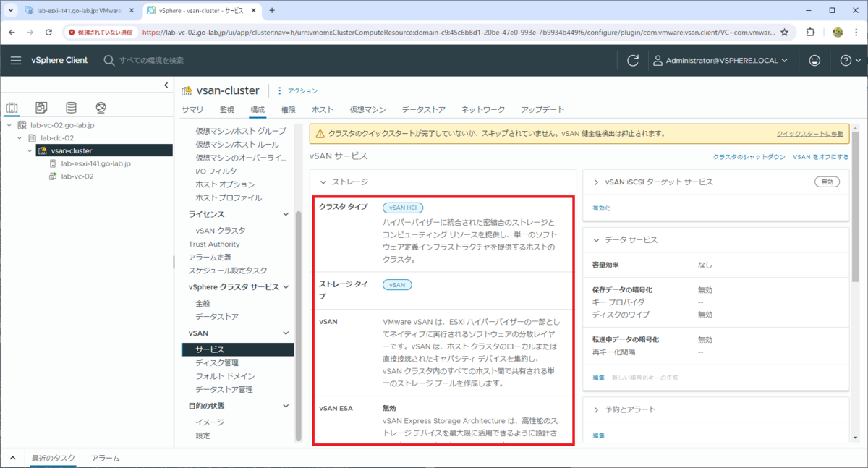Switch to サマリ tab
Screen dimensions: 868x468
tap(192, 109)
